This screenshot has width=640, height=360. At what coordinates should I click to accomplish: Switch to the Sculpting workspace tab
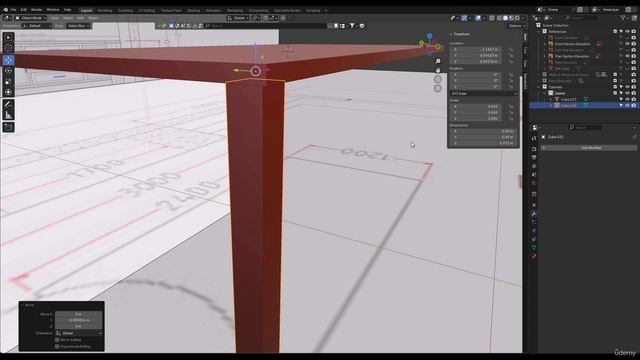point(125,10)
